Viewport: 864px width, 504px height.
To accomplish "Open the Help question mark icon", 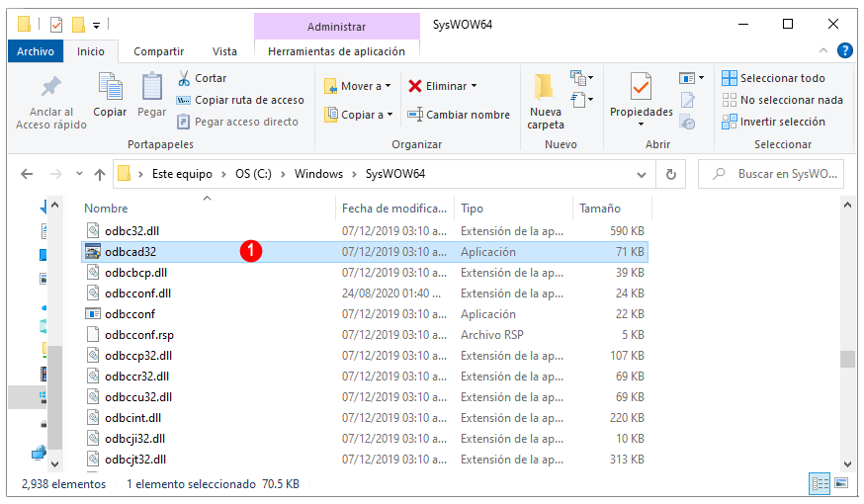I will [x=844, y=50].
